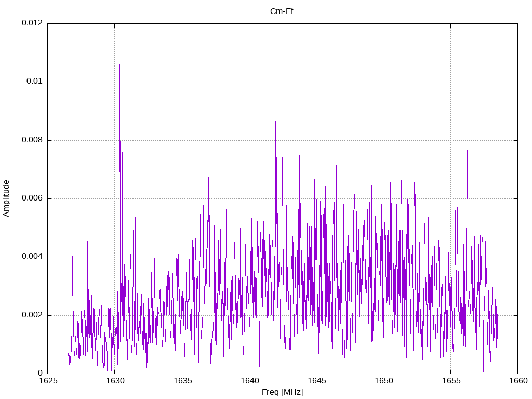Click the spike peak near 1642 MHz
Viewport: 532px width, 399px height.
275,121
